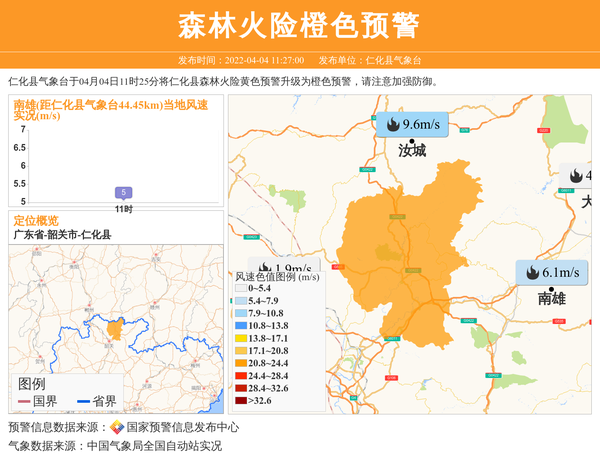Select the 0~5.4 wind speed legend swatch
This screenshot has width=600, height=471.
[241, 288]
